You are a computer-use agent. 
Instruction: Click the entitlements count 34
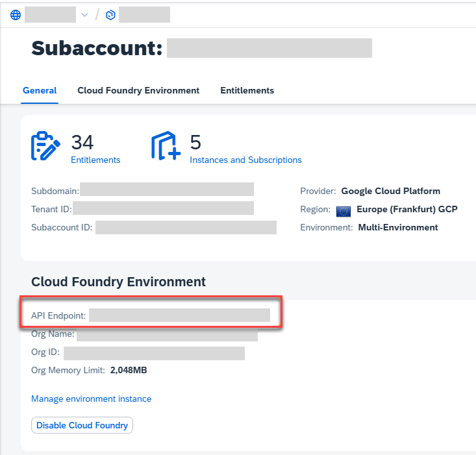tap(82, 142)
